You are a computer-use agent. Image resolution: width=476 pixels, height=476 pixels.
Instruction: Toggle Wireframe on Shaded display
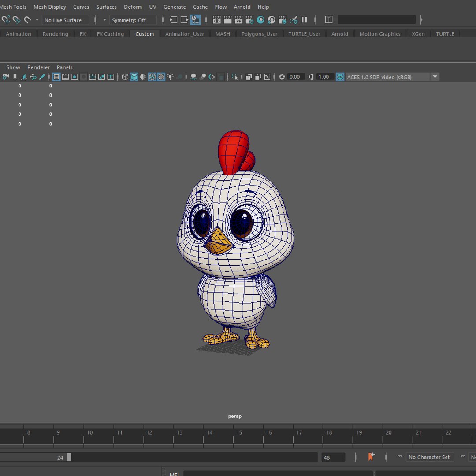point(152,77)
